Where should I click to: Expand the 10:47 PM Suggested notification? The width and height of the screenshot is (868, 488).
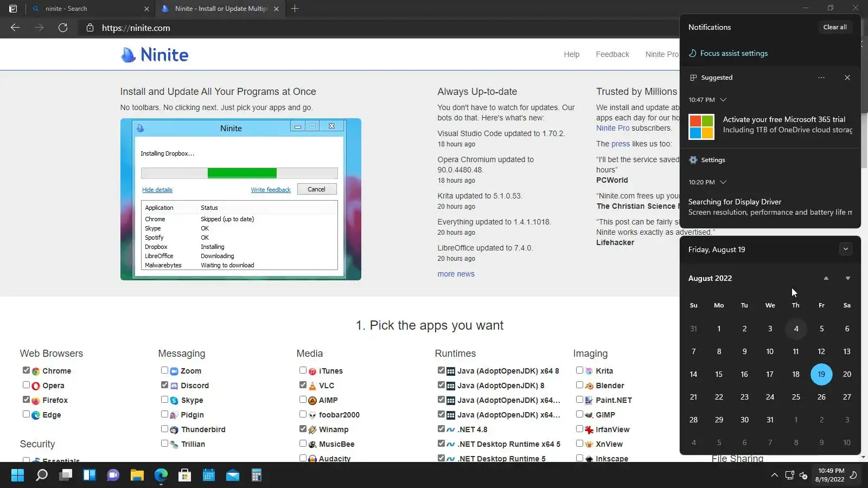tap(723, 100)
